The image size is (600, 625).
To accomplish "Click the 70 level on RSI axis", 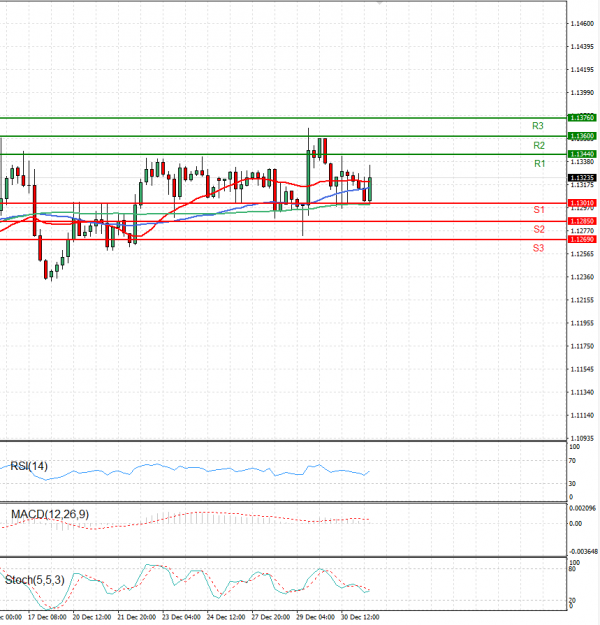I will pyautogui.click(x=572, y=461).
